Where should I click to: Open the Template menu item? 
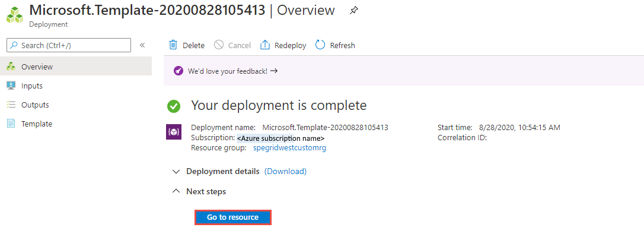click(37, 124)
